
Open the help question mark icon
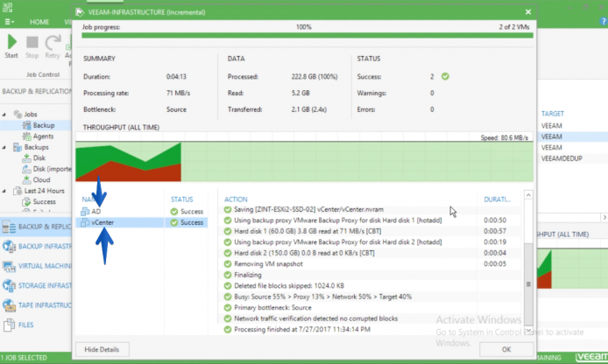[604, 22]
